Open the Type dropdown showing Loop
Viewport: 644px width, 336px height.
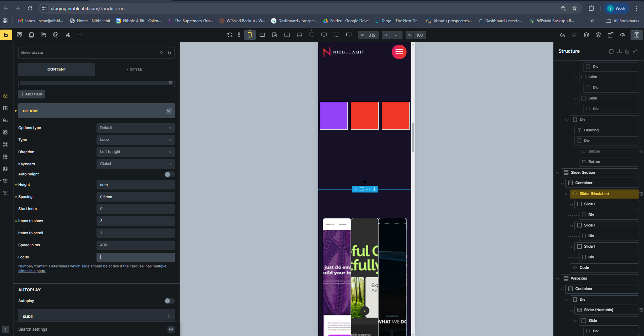136,140
